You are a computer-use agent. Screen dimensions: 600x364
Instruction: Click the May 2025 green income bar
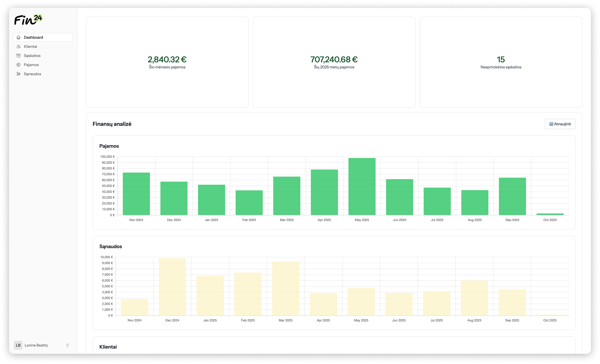pyautogui.click(x=362, y=186)
